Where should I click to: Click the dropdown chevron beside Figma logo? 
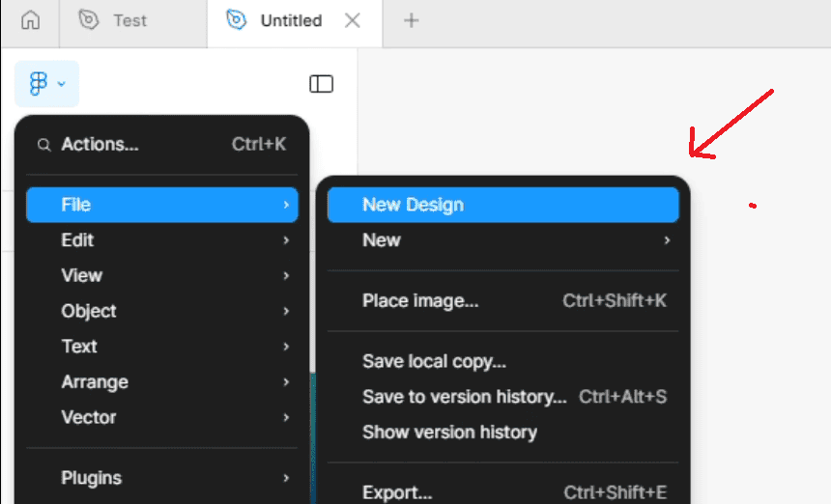coord(62,84)
